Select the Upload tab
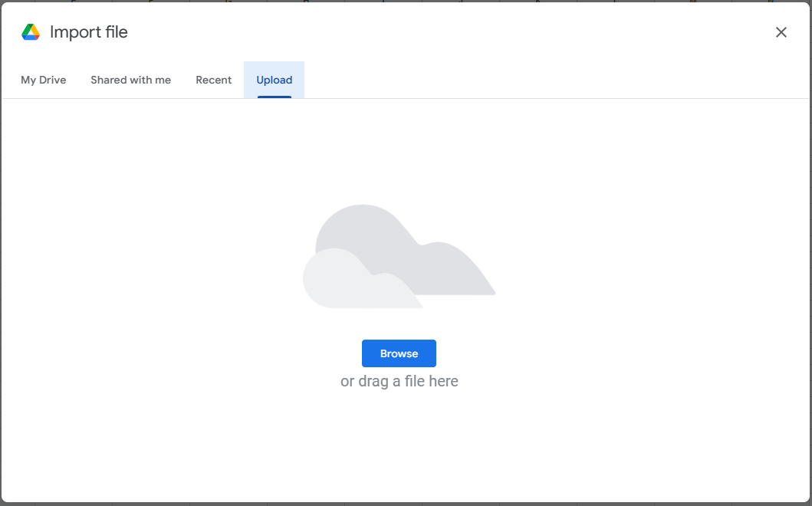Screen dimensions: 812x506 [x=274, y=80]
